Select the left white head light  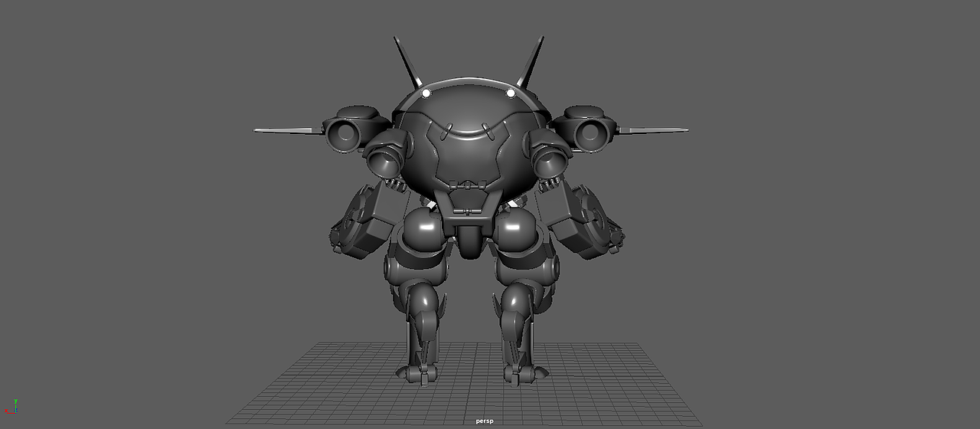(426, 93)
